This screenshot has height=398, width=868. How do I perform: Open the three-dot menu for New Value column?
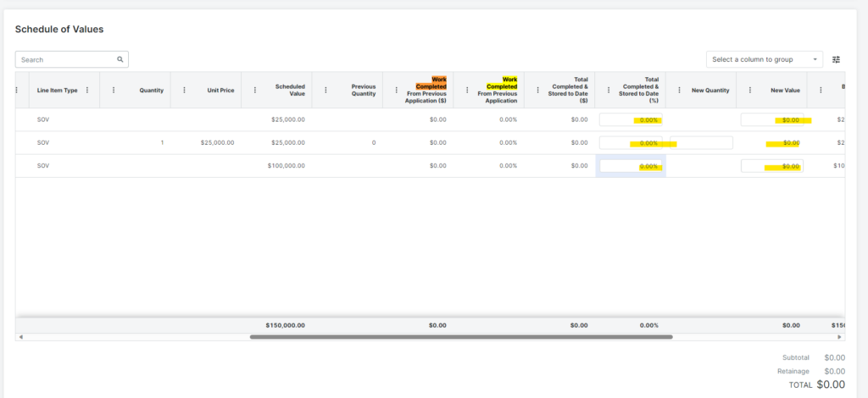pyautogui.click(x=750, y=90)
